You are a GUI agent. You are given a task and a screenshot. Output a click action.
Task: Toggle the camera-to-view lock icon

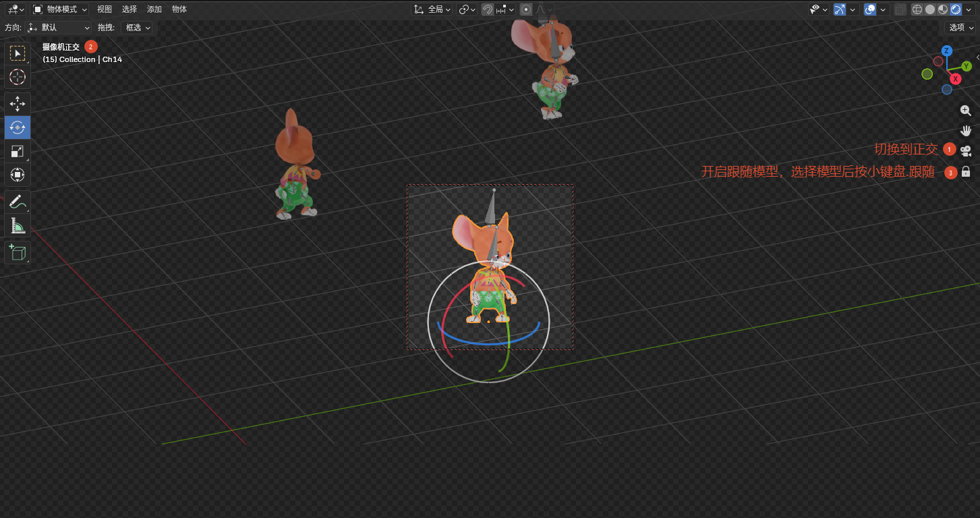point(966,171)
